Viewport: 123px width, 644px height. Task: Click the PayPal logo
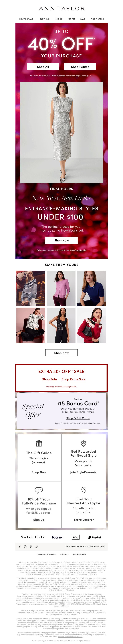[x=94, y=537]
